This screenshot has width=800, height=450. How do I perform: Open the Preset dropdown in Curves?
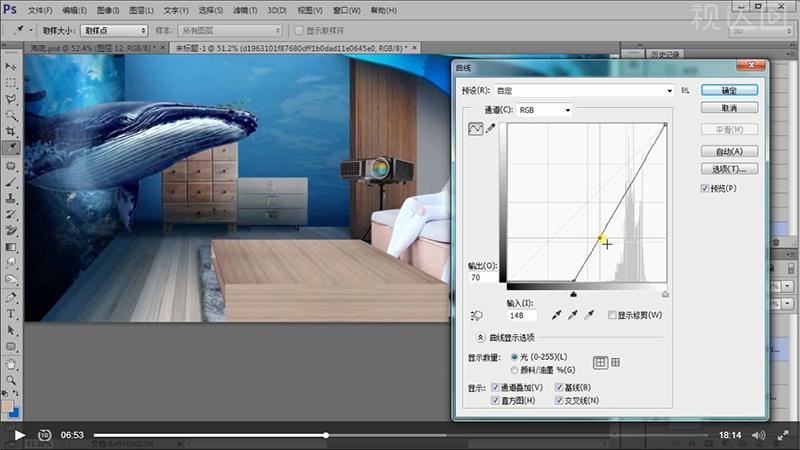(x=585, y=90)
